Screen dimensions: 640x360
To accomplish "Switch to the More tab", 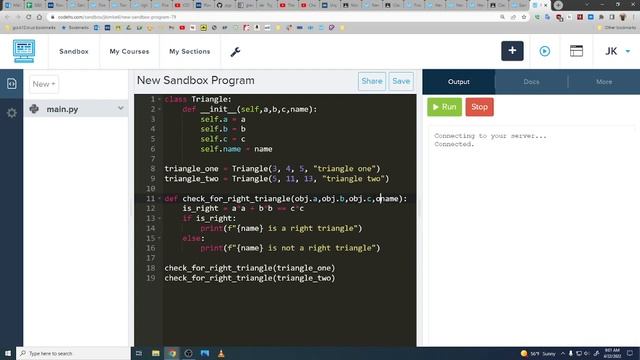I will 604,82.
